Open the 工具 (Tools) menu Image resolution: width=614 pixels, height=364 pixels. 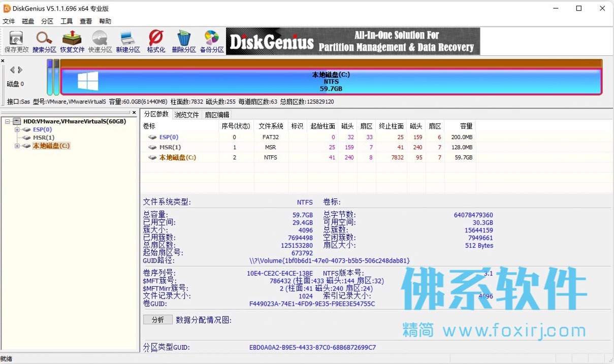pos(67,21)
